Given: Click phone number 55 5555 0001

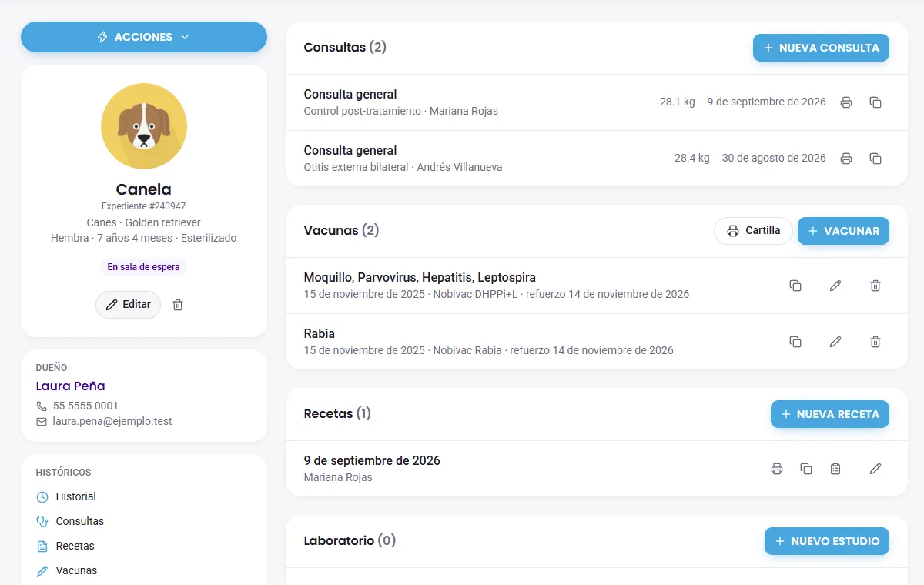Looking at the screenshot, I should [x=85, y=406].
